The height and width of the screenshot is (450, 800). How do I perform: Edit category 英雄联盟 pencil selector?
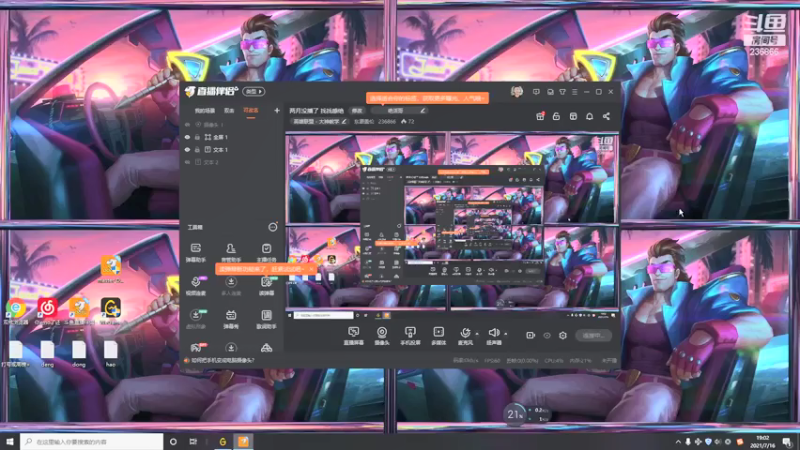(x=319, y=122)
